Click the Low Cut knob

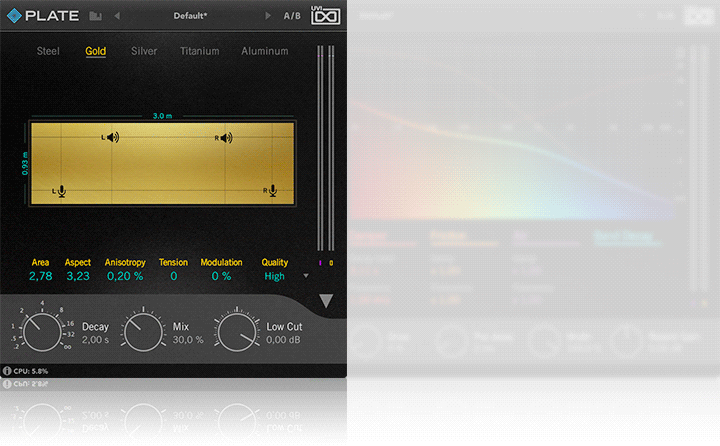tap(236, 332)
